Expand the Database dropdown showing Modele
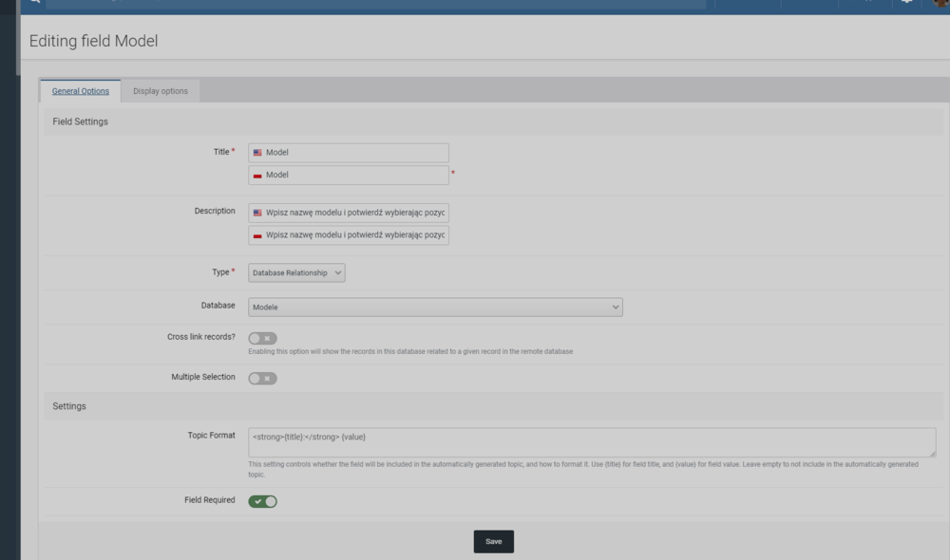This screenshot has height=560, width=950. tap(435, 308)
